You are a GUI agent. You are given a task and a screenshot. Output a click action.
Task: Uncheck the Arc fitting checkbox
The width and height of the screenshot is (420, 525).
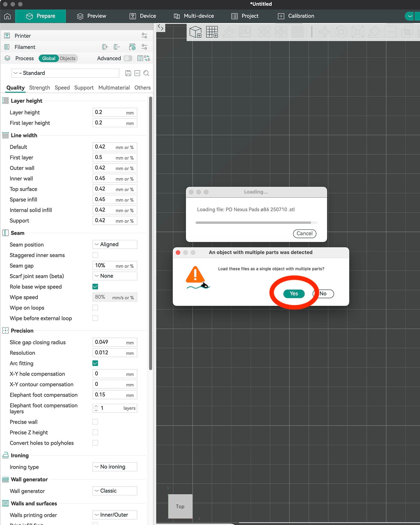coord(95,363)
